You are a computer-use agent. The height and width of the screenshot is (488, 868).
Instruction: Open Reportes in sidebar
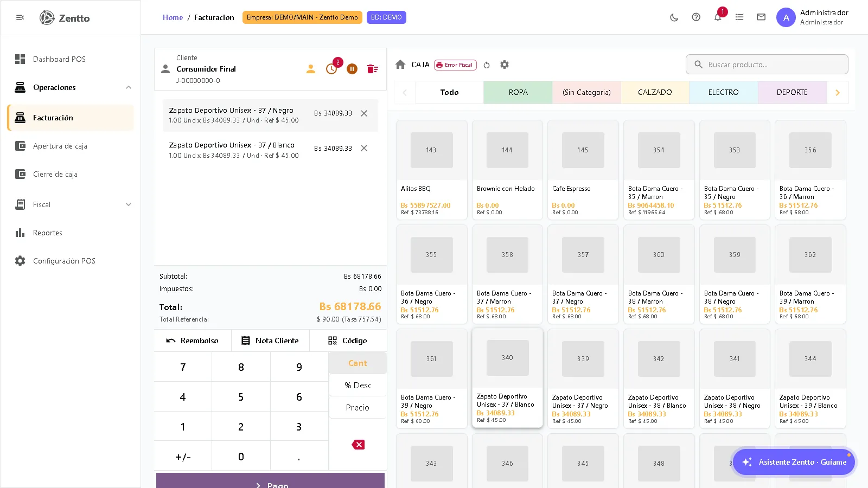pos(71,233)
